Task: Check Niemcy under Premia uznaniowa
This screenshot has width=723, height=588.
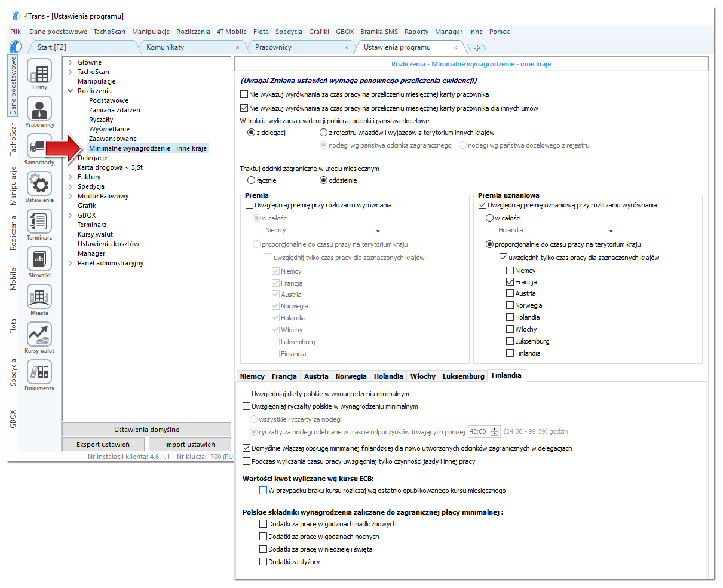Action: [510, 271]
